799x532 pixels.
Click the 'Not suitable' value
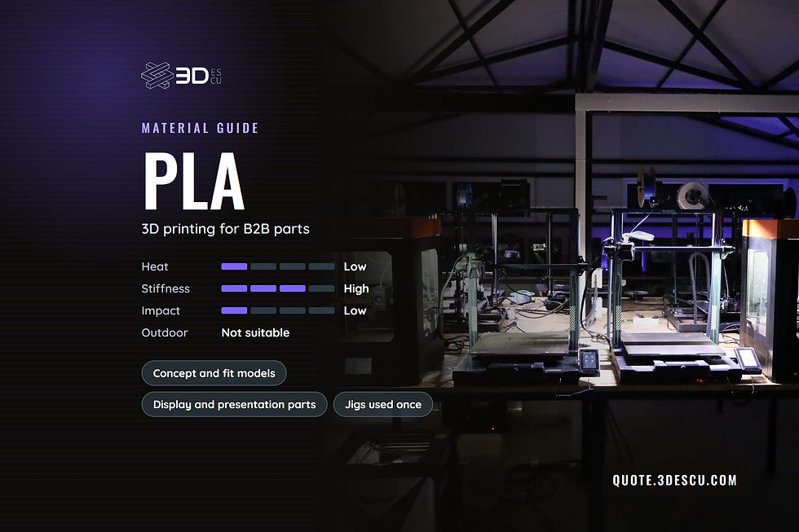tap(255, 332)
